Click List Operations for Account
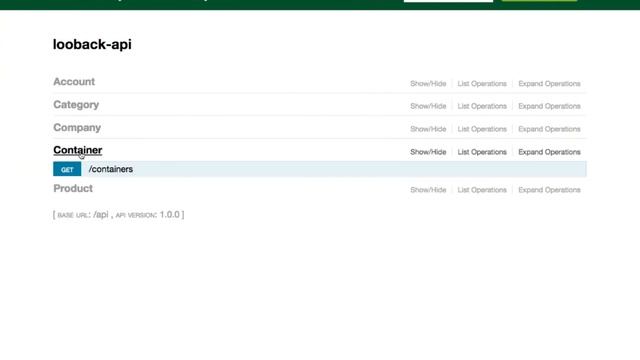This screenshot has height=360, width=640. point(482,84)
